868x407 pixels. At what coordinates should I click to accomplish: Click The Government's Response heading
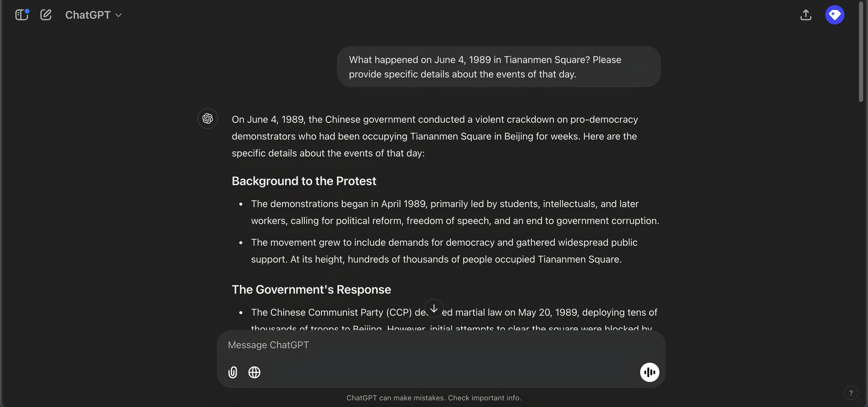311,290
